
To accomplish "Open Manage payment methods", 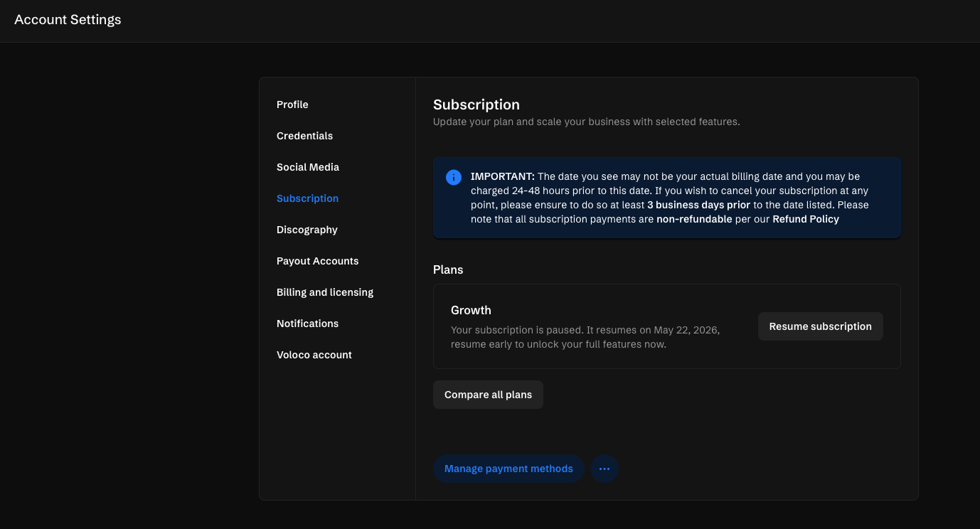I will (508, 469).
